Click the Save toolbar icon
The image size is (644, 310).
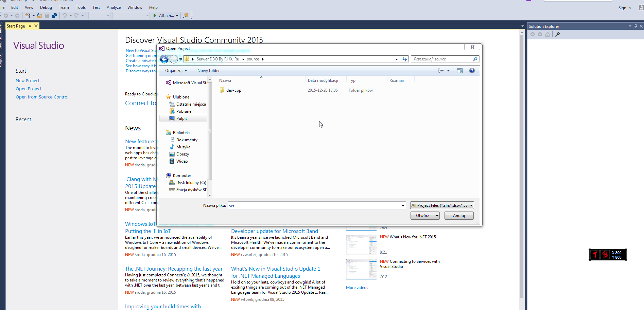(47, 16)
